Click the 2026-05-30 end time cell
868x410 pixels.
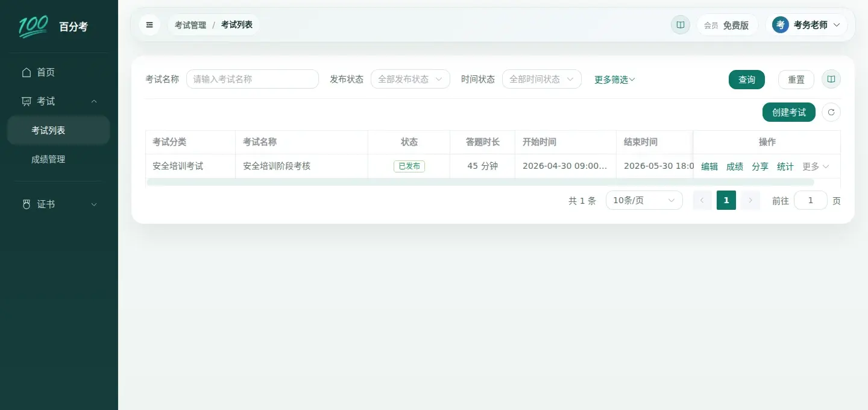click(655, 166)
